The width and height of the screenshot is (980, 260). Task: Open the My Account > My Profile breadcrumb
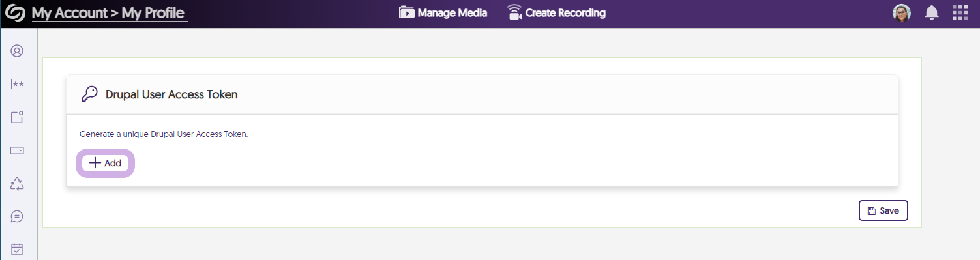(x=109, y=12)
